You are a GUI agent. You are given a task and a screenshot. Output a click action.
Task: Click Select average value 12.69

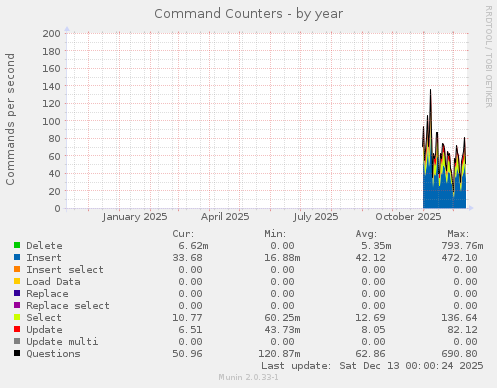pos(370,318)
